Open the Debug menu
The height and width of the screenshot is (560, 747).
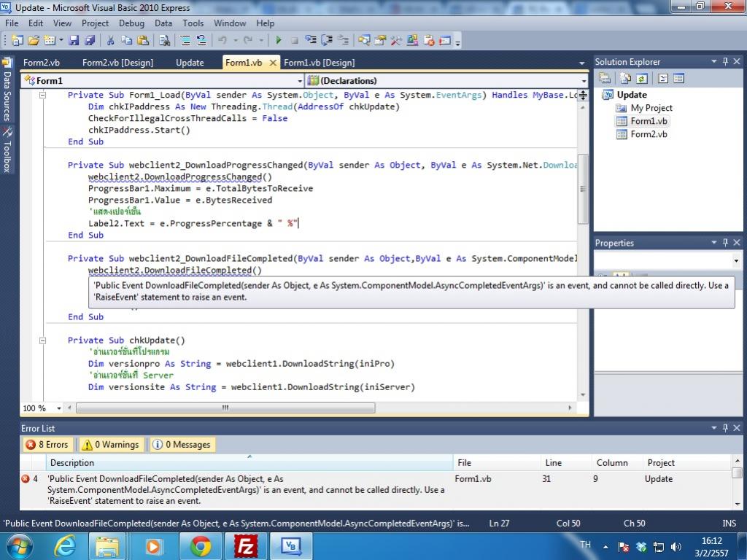(x=131, y=23)
